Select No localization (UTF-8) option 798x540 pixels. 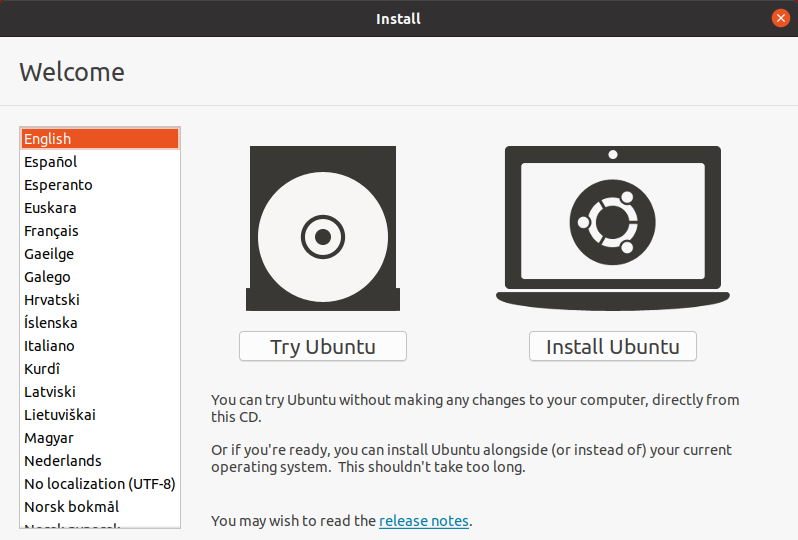99,484
